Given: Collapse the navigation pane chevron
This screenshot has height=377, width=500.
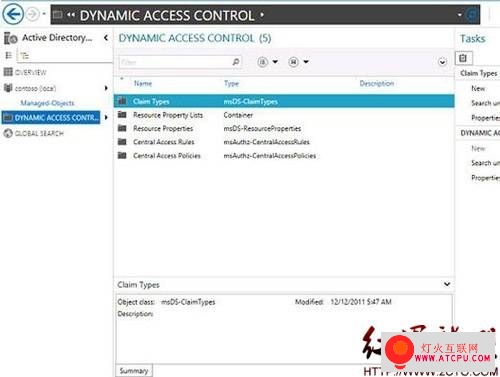Looking at the screenshot, I should pos(106,38).
